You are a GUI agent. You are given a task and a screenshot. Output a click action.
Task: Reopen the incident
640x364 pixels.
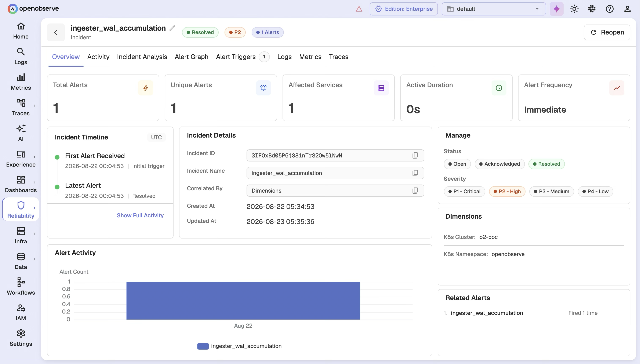click(607, 32)
